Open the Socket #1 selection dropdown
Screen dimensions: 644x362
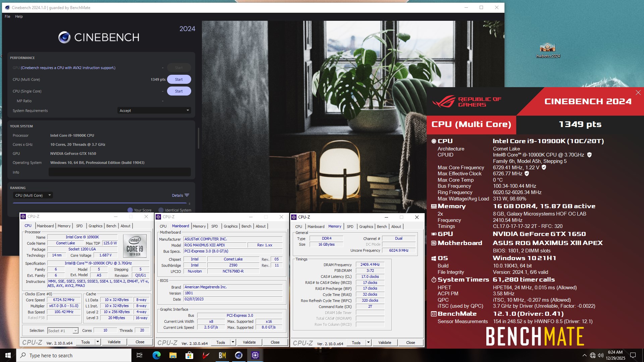63,331
